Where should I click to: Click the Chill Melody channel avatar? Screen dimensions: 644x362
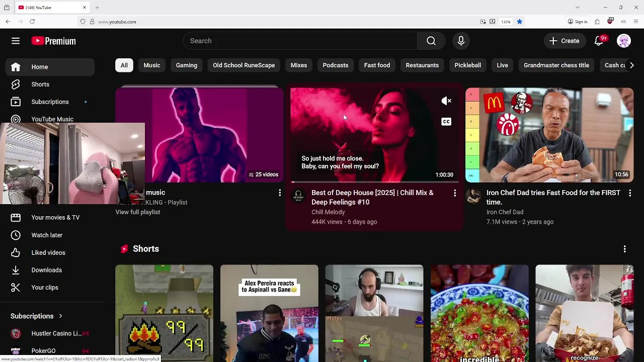click(x=298, y=196)
